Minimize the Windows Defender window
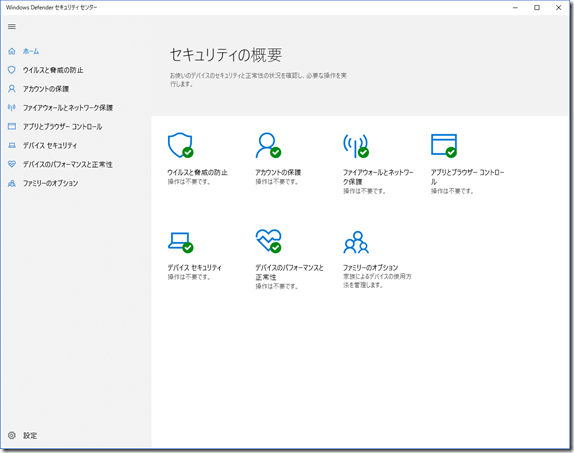The height and width of the screenshot is (453, 574). (x=515, y=7)
